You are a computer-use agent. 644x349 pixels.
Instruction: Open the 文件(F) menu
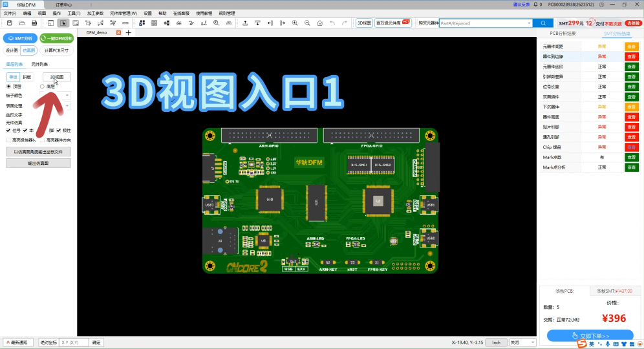click(10, 13)
